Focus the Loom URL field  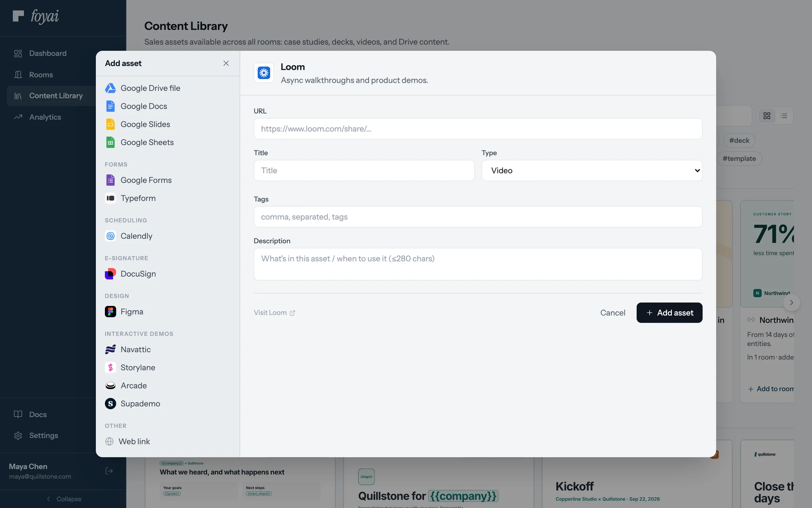tap(478, 129)
